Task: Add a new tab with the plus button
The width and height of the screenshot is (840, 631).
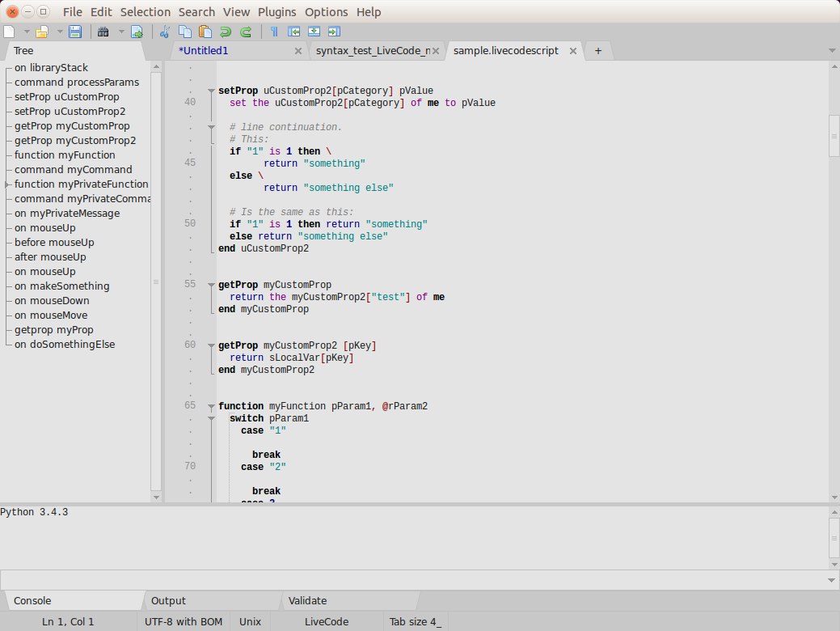Action: (x=598, y=50)
